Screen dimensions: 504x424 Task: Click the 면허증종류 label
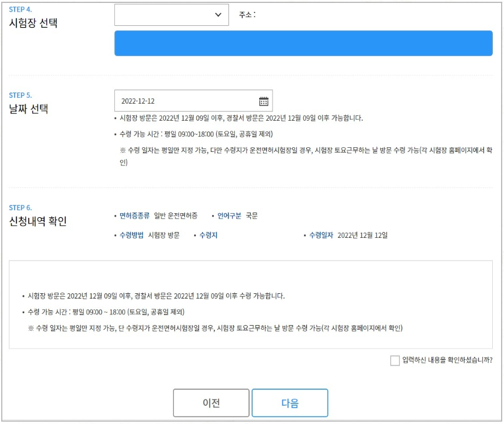tap(135, 216)
